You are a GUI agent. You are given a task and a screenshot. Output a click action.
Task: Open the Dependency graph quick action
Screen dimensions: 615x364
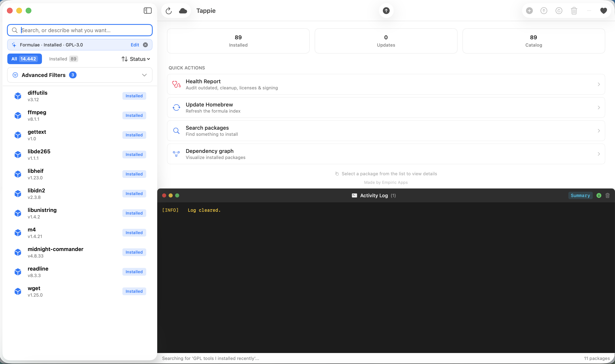coord(386,154)
